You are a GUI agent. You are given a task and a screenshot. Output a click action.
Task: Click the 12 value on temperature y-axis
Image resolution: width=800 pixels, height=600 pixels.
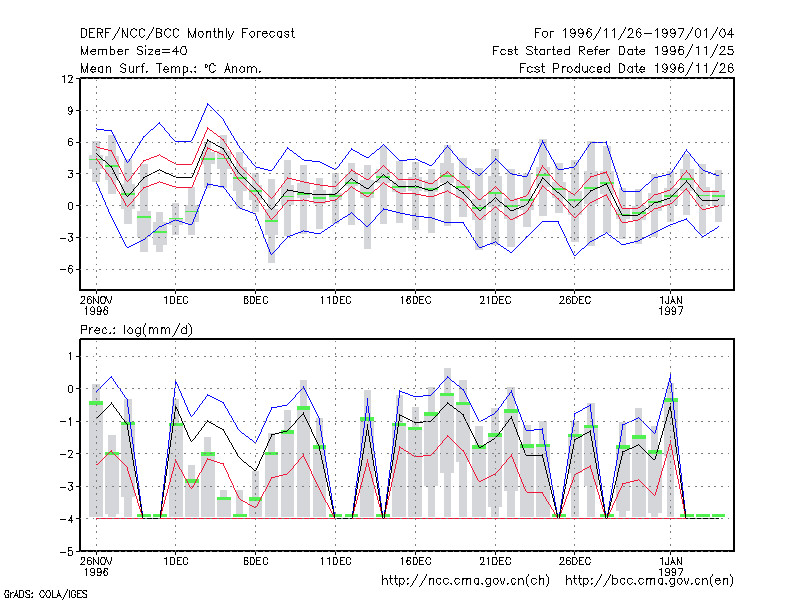point(67,79)
